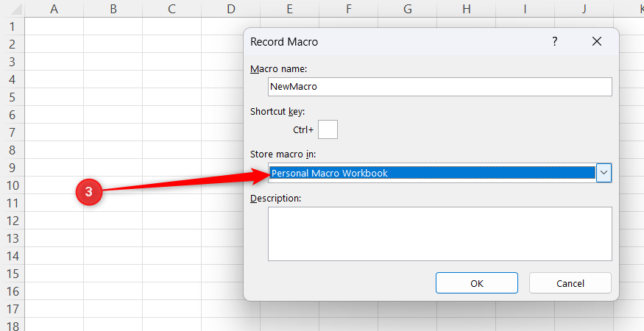Select row 13 header
This screenshot has width=644, height=331.
(13, 238)
